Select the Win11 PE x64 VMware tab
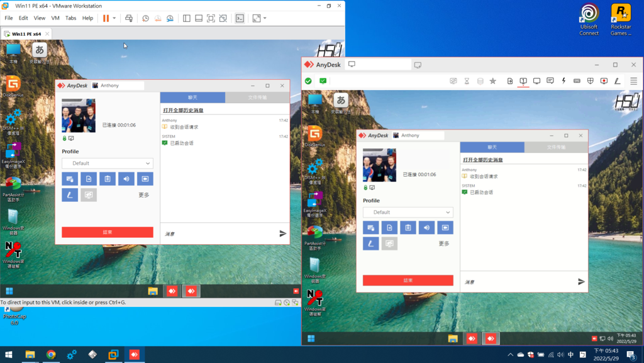644x363 pixels. click(26, 34)
